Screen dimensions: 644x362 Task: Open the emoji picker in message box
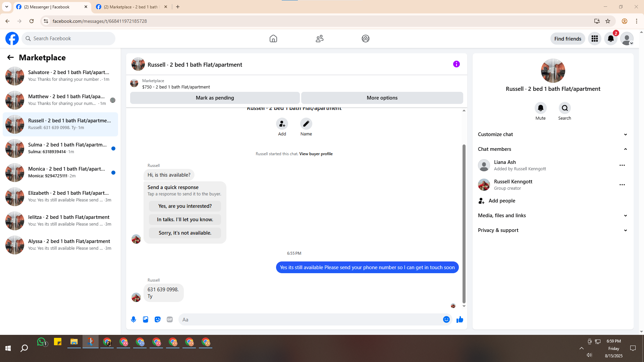[446, 319]
